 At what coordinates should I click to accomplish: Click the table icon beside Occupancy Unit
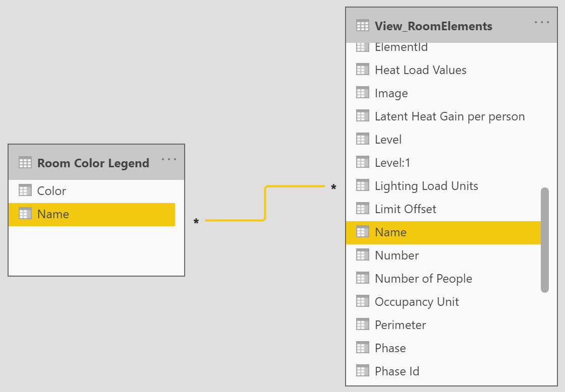pos(363,301)
